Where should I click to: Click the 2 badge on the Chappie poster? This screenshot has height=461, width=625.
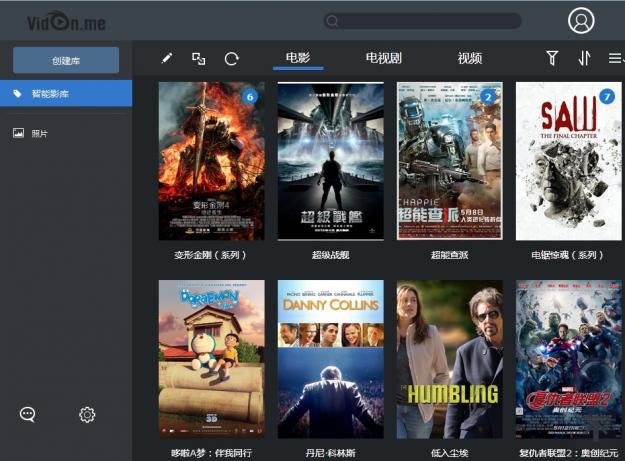pyautogui.click(x=488, y=96)
